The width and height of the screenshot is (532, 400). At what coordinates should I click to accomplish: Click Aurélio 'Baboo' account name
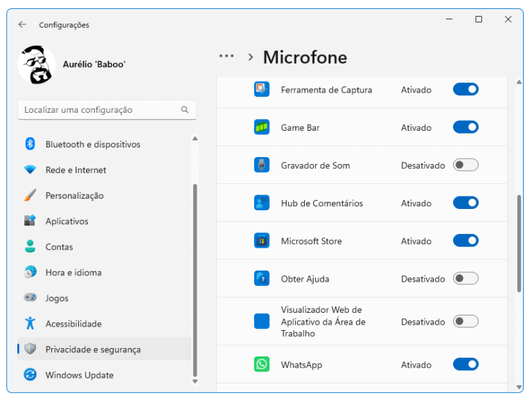pyautogui.click(x=94, y=64)
